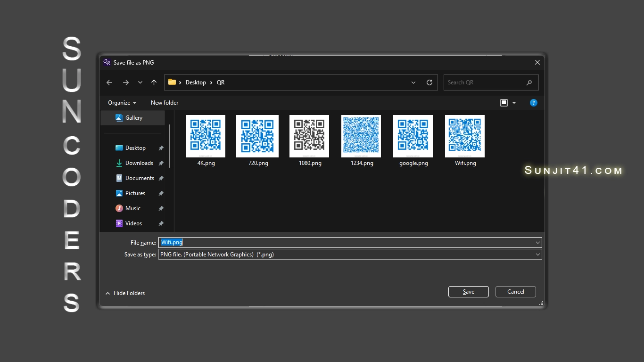Open the blue help icon
Image resolution: width=644 pixels, height=362 pixels.
tap(534, 103)
